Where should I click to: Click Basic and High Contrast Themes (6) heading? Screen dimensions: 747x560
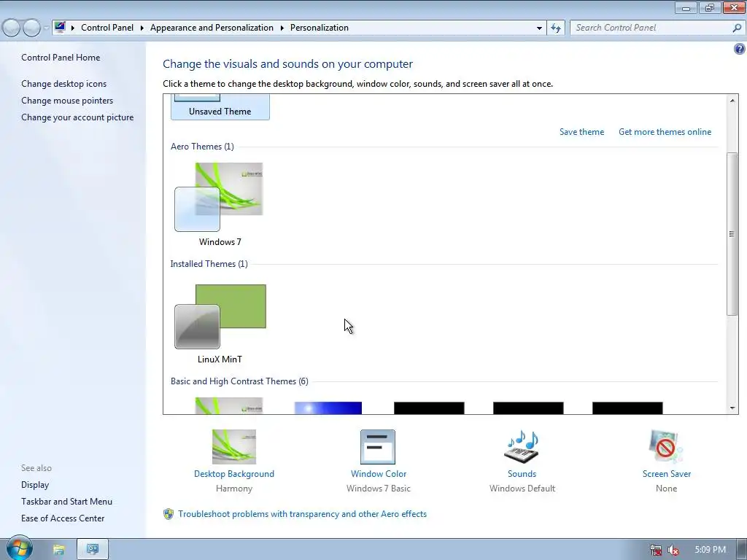coord(239,381)
